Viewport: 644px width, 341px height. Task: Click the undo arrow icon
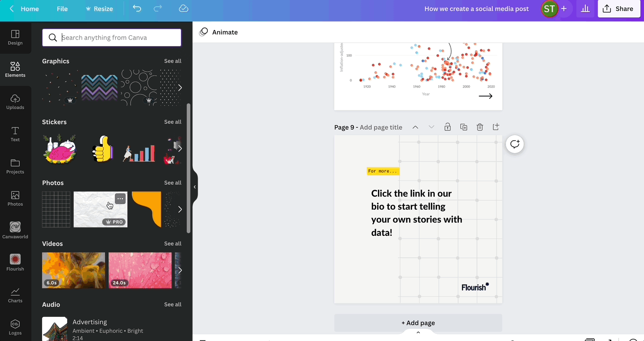coord(137,9)
